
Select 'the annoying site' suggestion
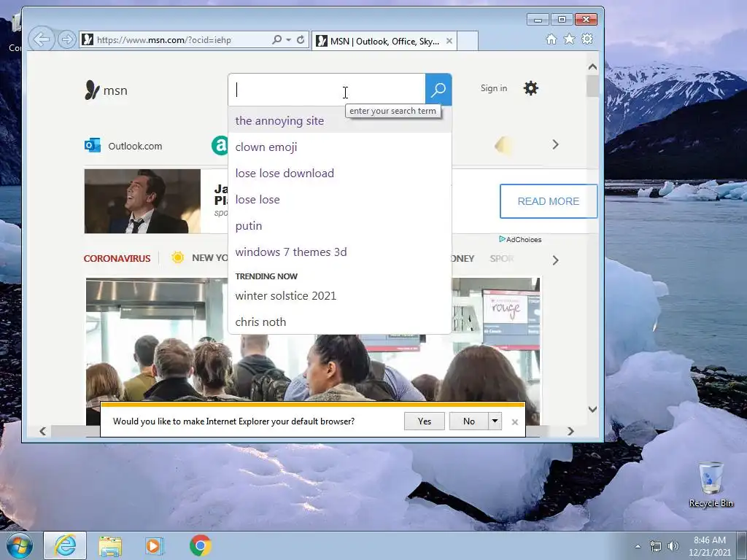click(x=339, y=120)
